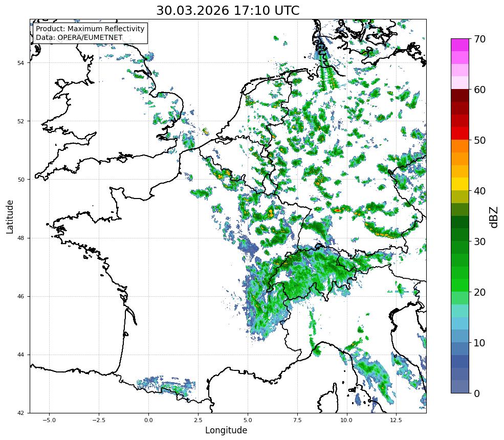Click colorbar tick label 0
This screenshot has width=504, height=440.
pyautogui.click(x=477, y=393)
